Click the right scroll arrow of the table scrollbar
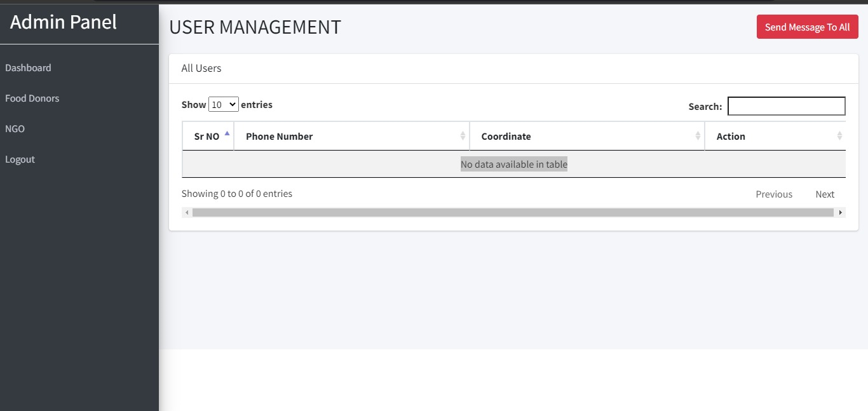The height and width of the screenshot is (411, 868). click(x=841, y=212)
